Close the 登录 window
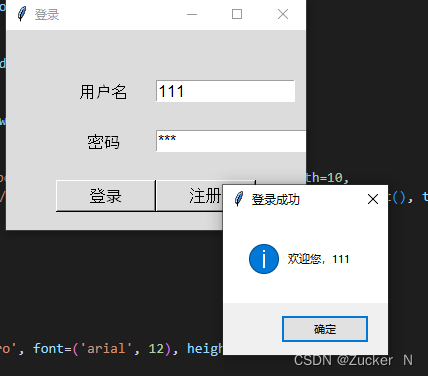428x376 pixels. 283,14
